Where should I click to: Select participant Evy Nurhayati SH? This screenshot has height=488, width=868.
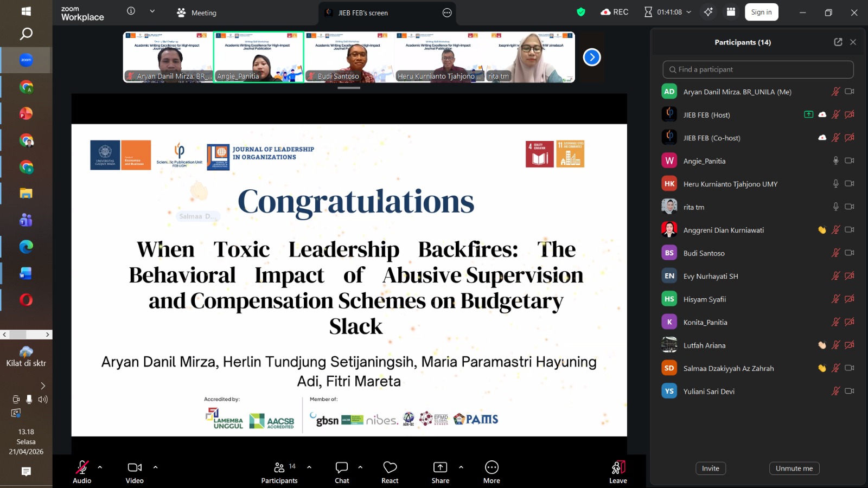(758, 276)
